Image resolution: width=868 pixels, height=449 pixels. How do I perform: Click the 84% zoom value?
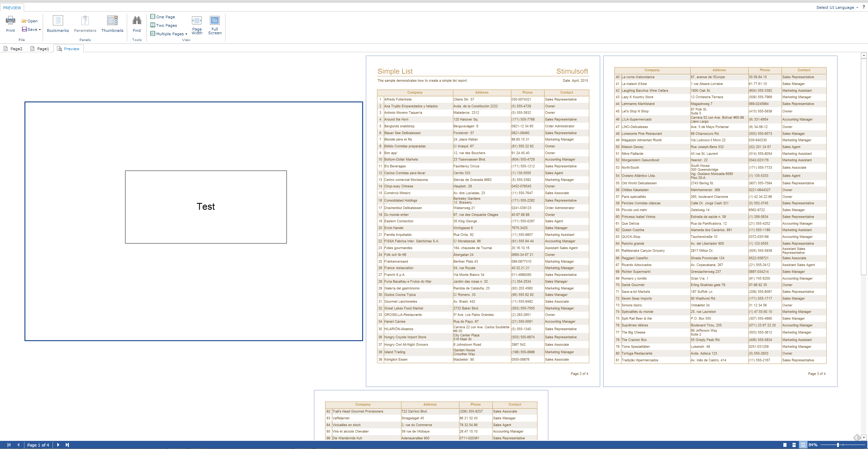pyautogui.click(x=813, y=445)
